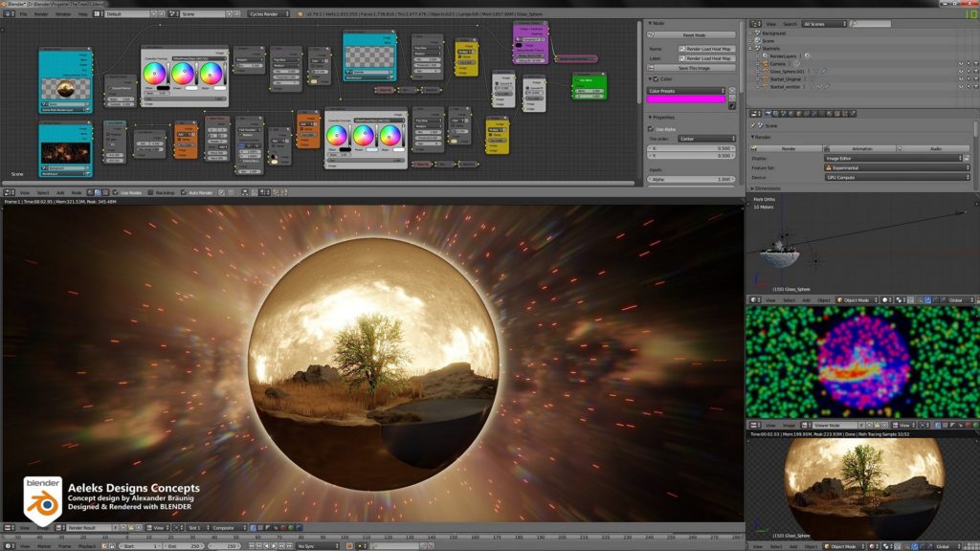Click the outliner search field
This screenshot has width=980, height=551.
pyautogui.click(x=871, y=24)
